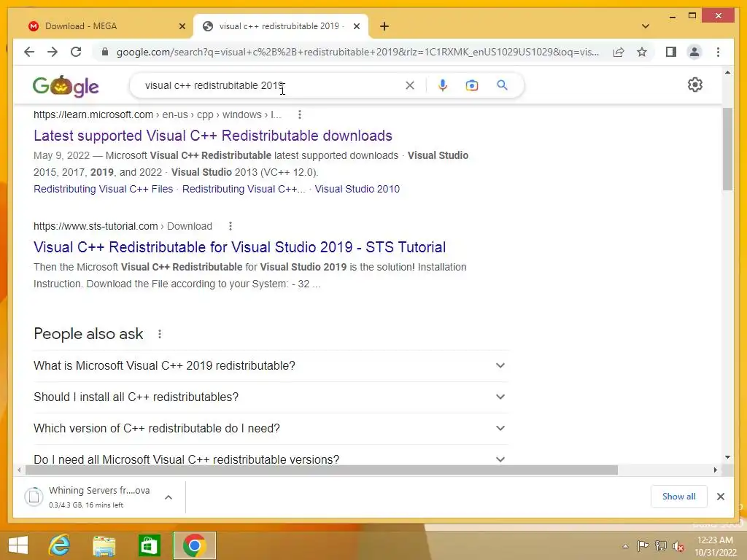Expand What is Microsoft Visual C++ 2019 redistributable

(x=271, y=366)
